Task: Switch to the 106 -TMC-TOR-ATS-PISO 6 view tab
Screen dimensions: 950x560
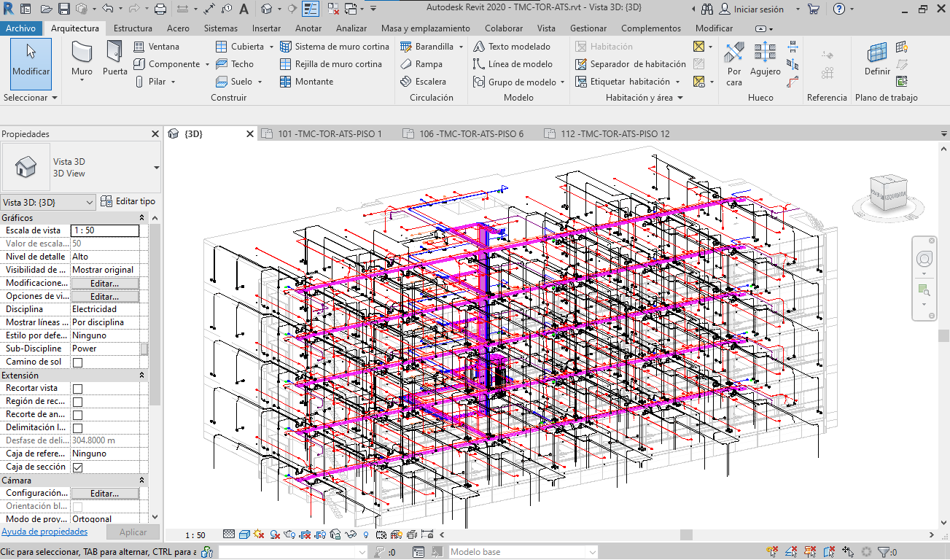Action: point(471,134)
